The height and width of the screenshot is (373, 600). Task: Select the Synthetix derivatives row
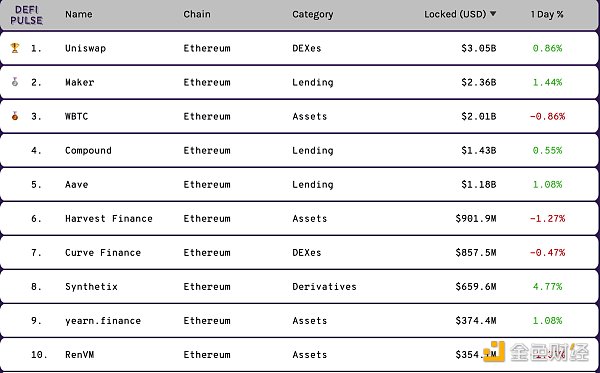click(x=299, y=287)
